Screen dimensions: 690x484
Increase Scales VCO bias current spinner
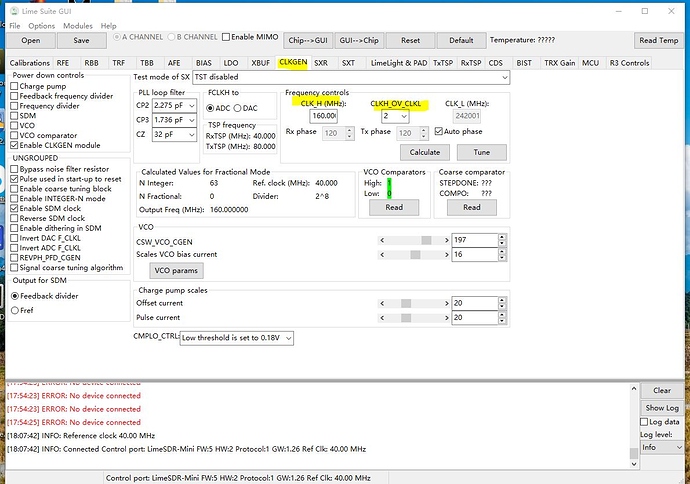502,251
